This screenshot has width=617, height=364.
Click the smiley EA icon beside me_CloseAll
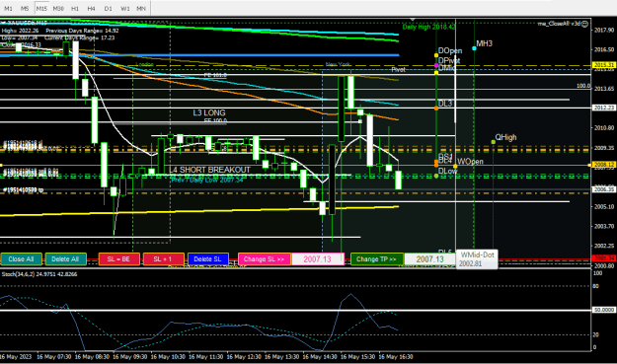(x=584, y=24)
